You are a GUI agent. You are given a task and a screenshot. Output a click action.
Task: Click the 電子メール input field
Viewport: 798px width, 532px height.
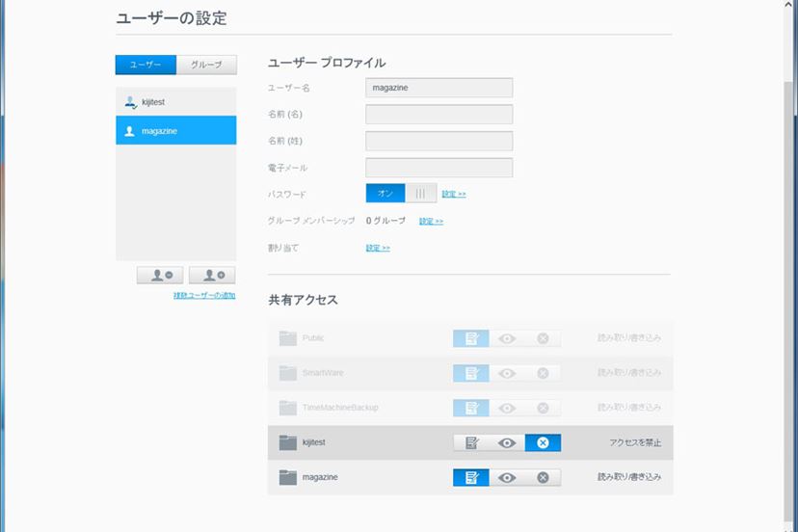[439, 168]
